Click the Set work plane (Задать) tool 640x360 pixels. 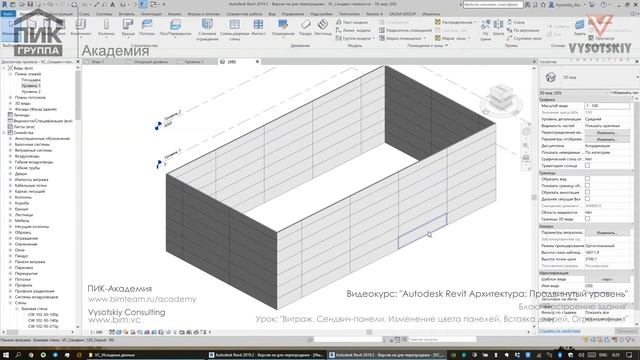[x=580, y=27]
